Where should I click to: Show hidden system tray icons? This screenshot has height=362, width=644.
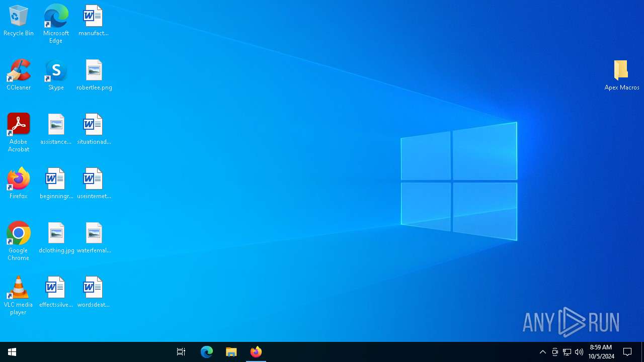tap(543, 352)
